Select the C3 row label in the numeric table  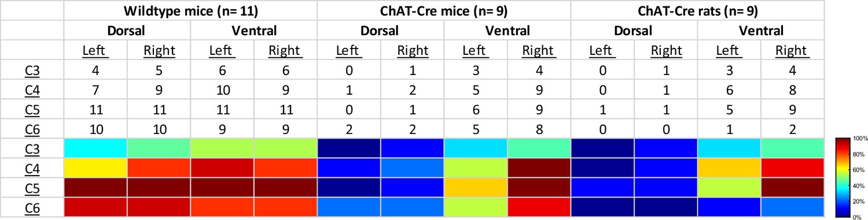point(32,72)
